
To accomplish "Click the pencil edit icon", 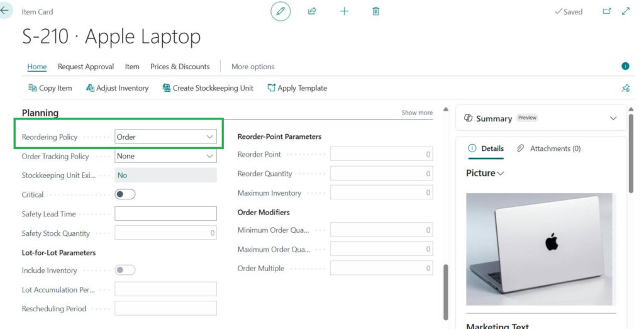I will pos(280,11).
